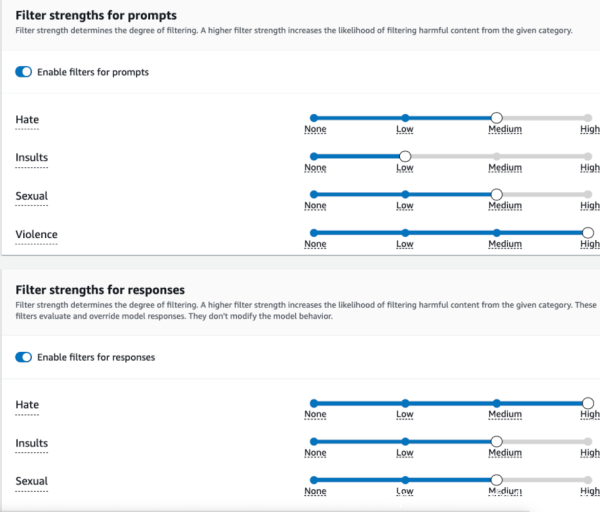
Task: Click the Sexual category label under responses
Action: [x=32, y=481]
